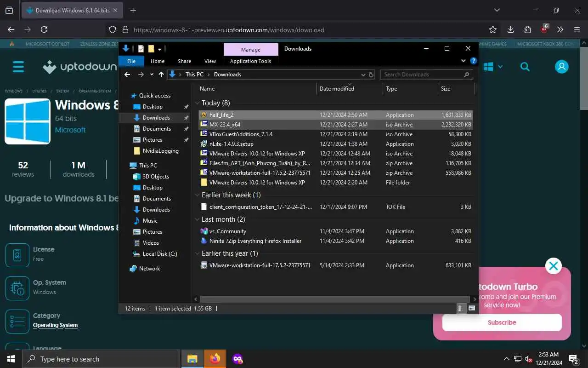Open Quick Access Toolbar customize dropdown
The height and width of the screenshot is (368, 588).
(160, 49)
